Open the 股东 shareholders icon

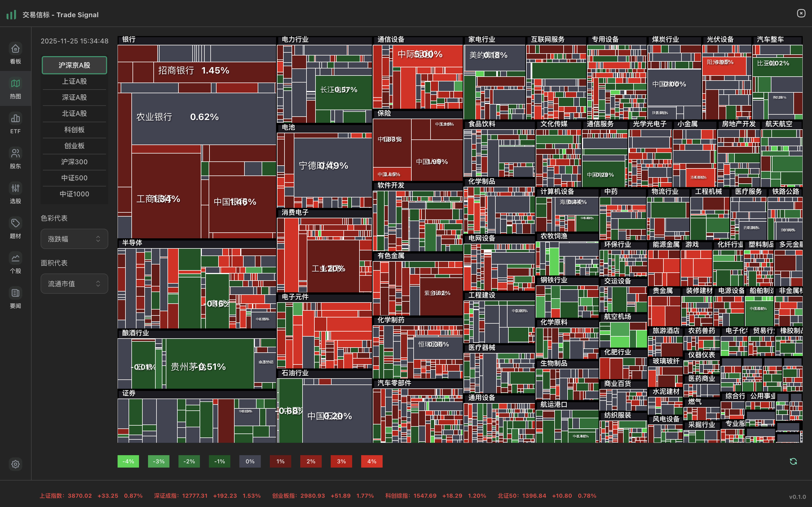pyautogui.click(x=16, y=154)
